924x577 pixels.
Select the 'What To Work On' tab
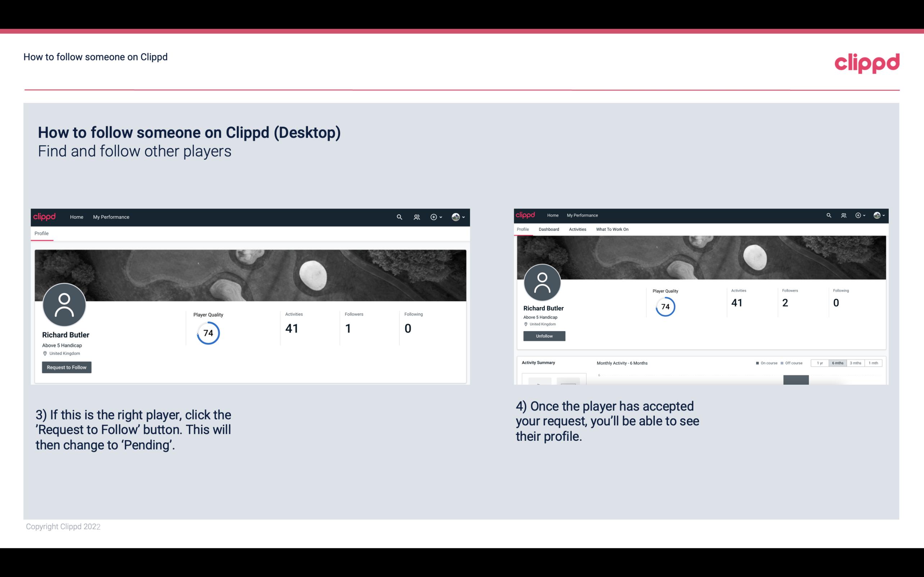612,229
